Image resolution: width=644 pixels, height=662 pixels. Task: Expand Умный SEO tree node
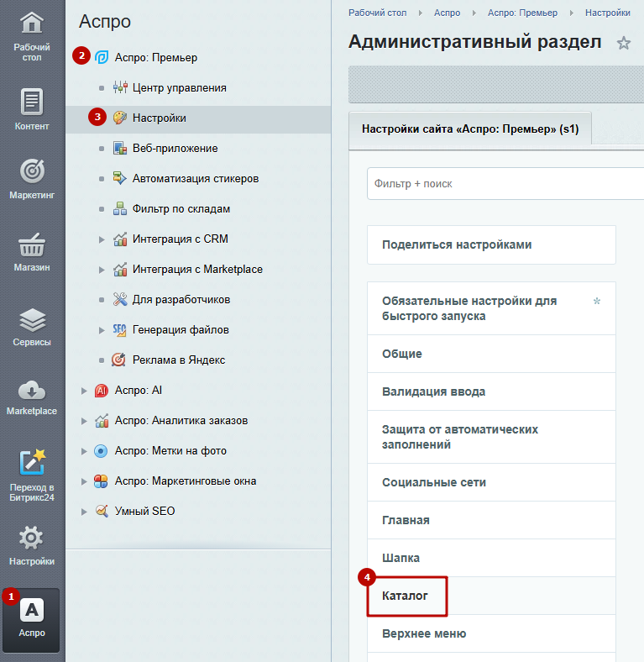point(84,512)
